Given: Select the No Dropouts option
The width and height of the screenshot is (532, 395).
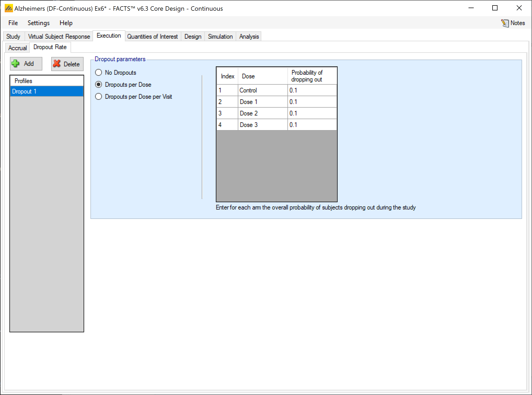Looking at the screenshot, I should pos(99,72).
